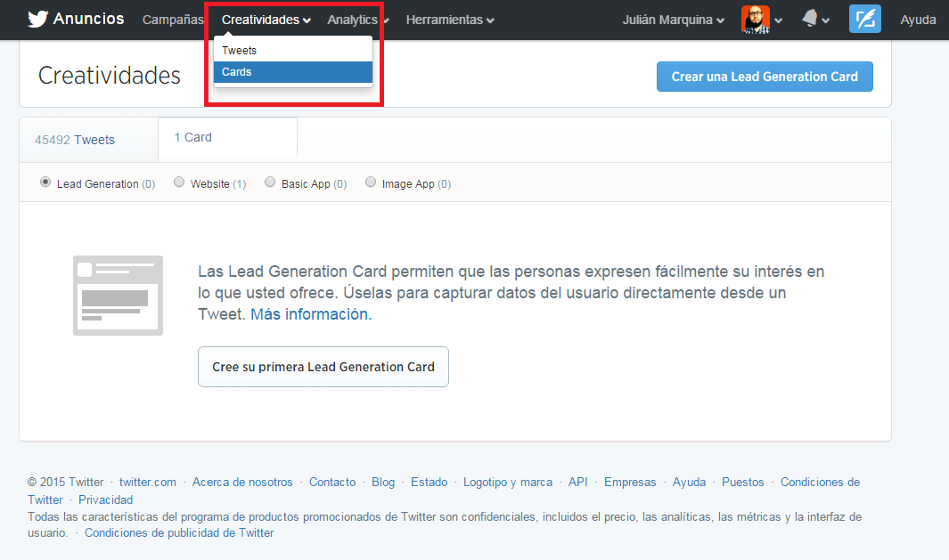949x560 pixels.
Task: Select the Website radio button
Action: [179, 182]
